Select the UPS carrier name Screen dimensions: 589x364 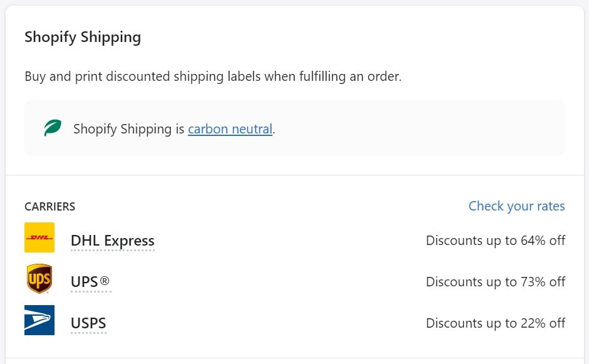point(85,282)
